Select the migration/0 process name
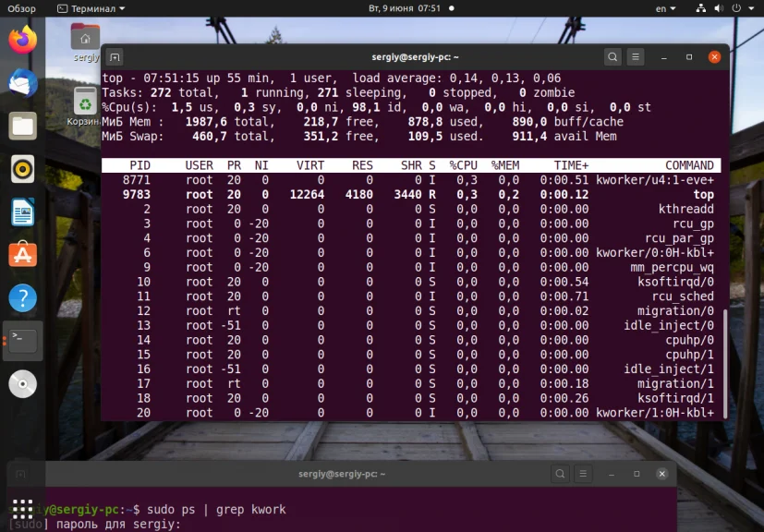This screenshot has width=764, height=532. [676, 311]
